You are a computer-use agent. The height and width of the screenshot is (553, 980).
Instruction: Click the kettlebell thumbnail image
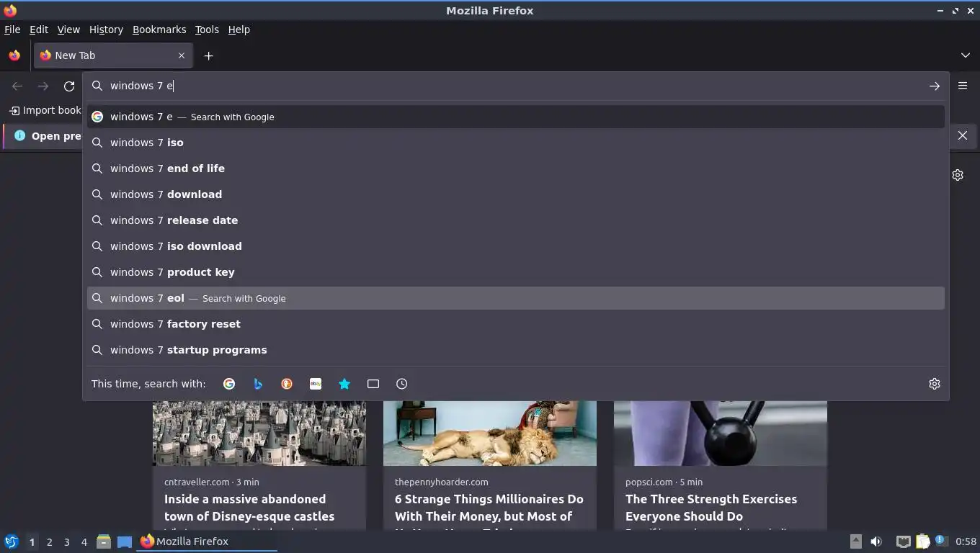pyautogui.click(x=721, y=433)
